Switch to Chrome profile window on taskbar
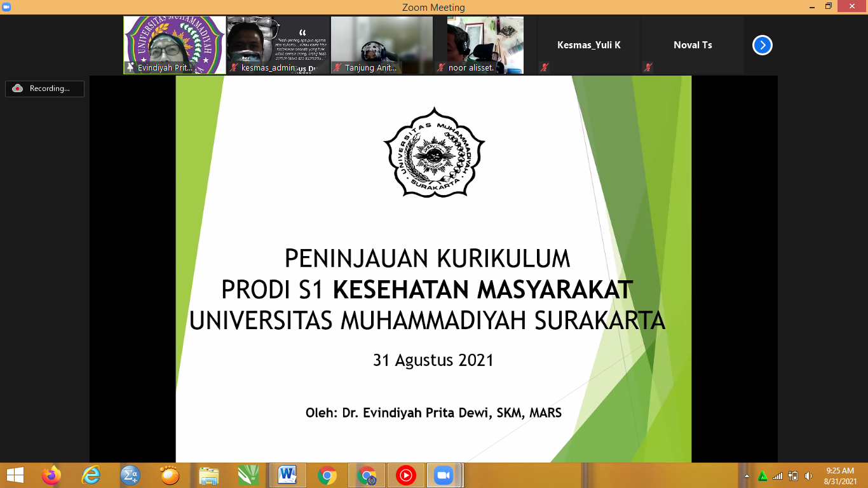Viewport: 868px width, 488px height. click(x=367, y=475)
